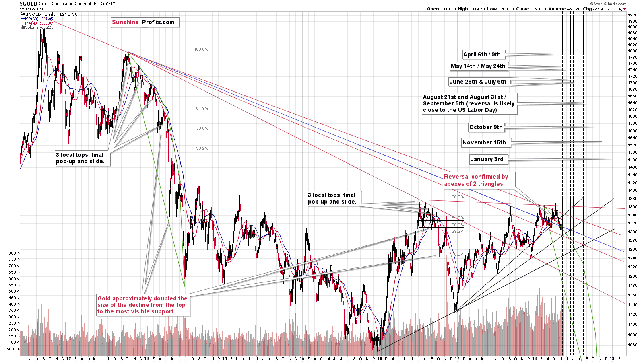Click the 'August 21st and August 31st' annotation box

469,103
